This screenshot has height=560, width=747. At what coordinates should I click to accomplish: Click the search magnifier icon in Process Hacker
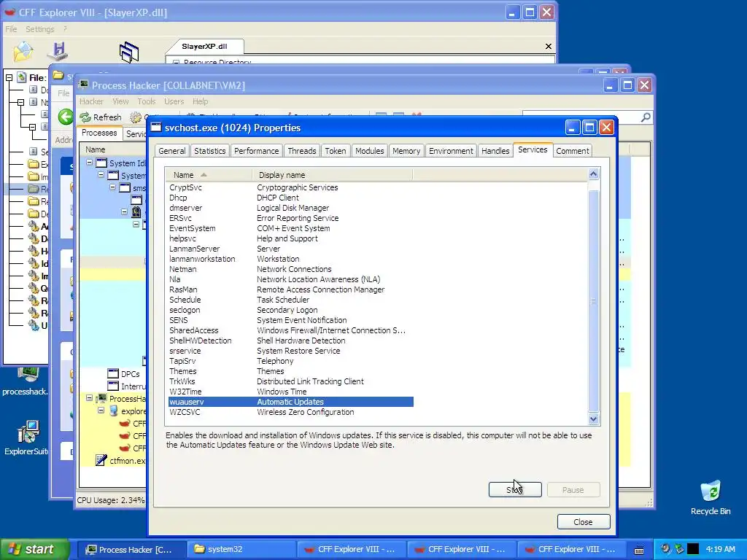click(646, 117)
